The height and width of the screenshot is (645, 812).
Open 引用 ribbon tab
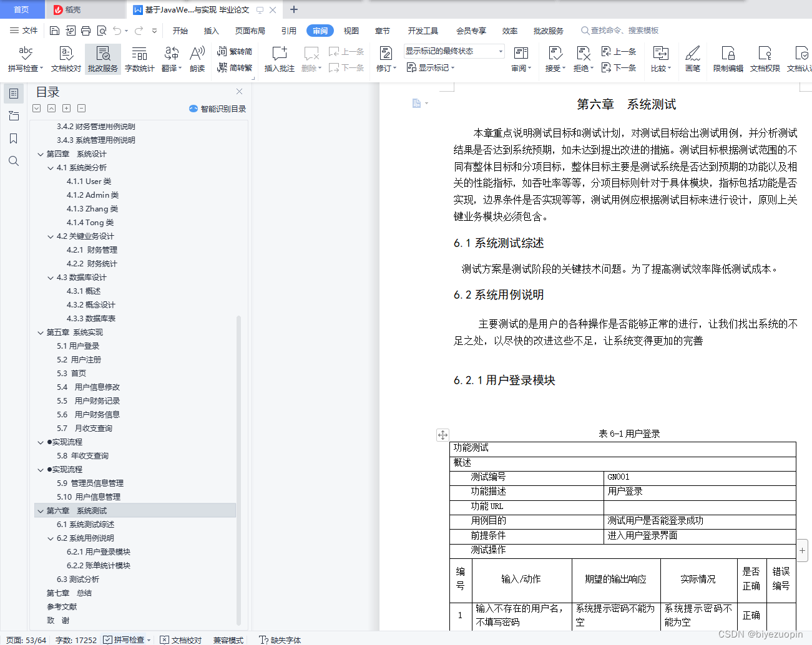pyautogui.click(x=288, y=31)
